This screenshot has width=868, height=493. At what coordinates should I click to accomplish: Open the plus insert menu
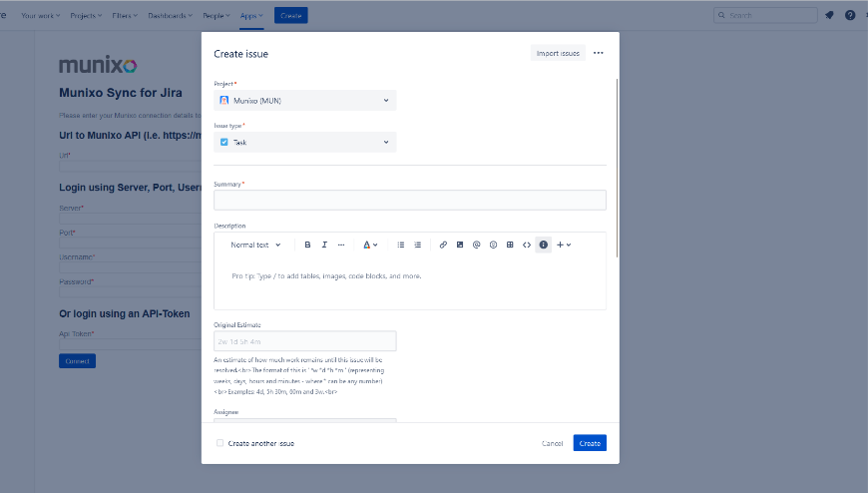click(x=564, y=245)
